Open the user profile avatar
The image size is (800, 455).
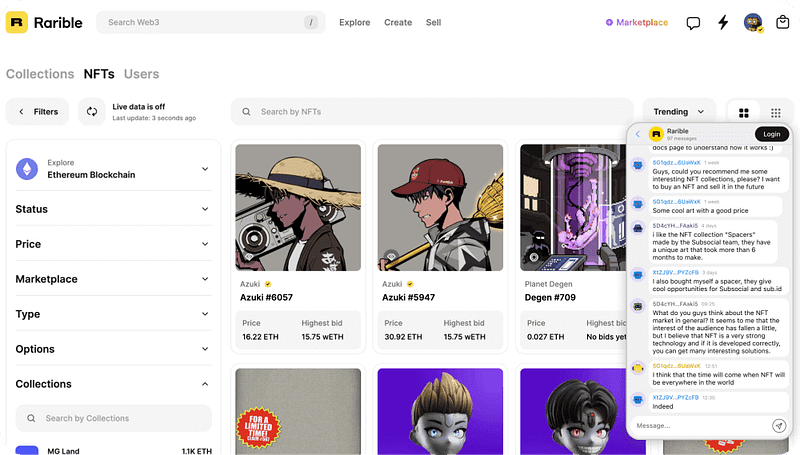(753, 22)
